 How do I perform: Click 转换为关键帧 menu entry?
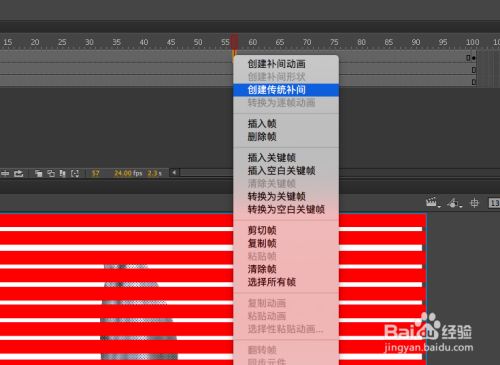(286, 196)
